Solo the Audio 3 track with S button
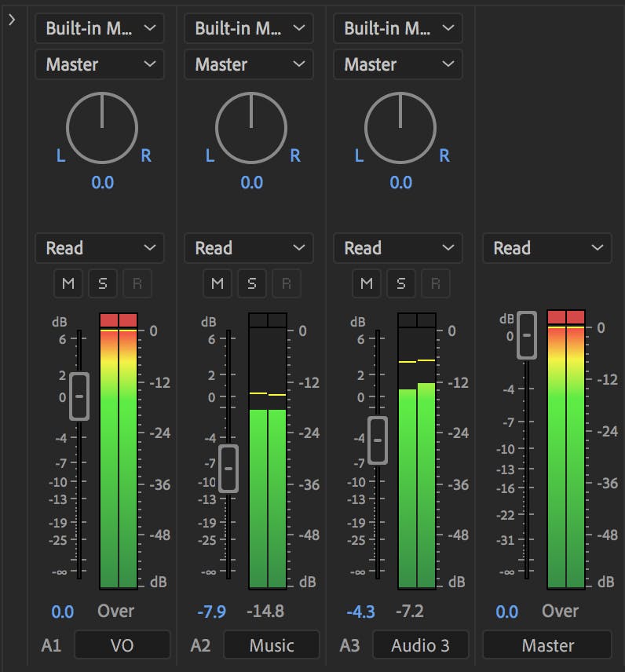 [400, 283]
